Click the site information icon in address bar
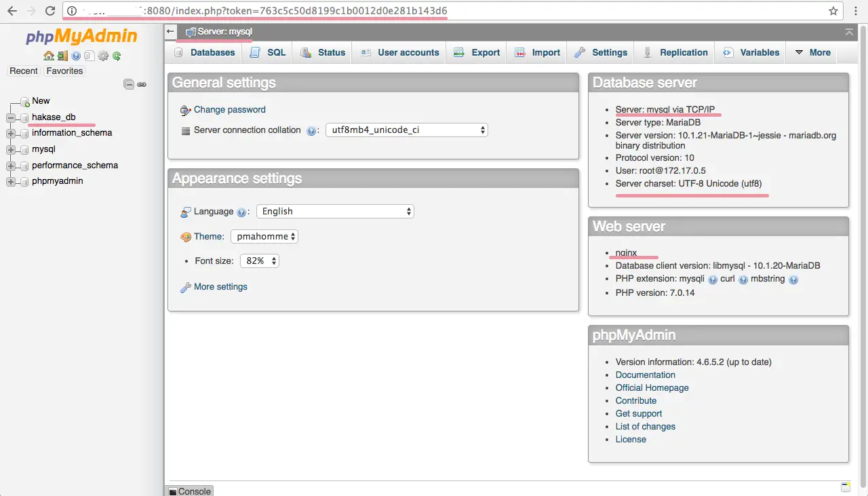 (72, 11)
